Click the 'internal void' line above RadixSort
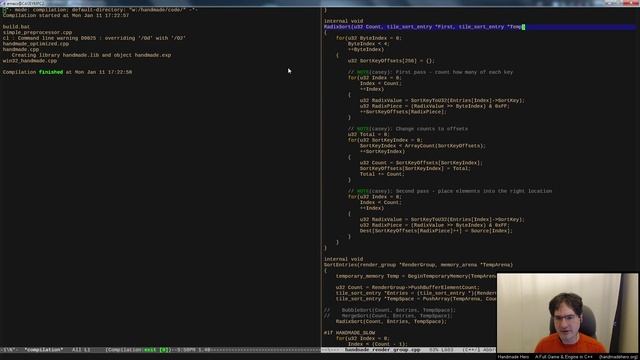This screenshot has height=360, width=640. (343, 21)
